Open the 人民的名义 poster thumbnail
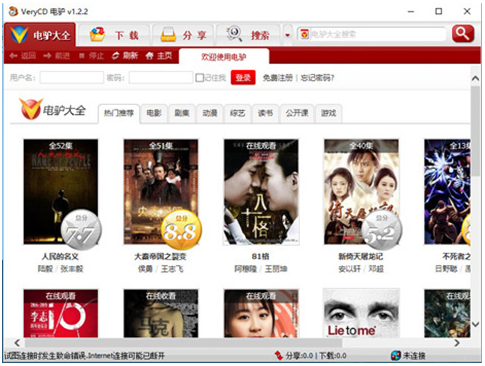485x366 pixels. [61, 192]
